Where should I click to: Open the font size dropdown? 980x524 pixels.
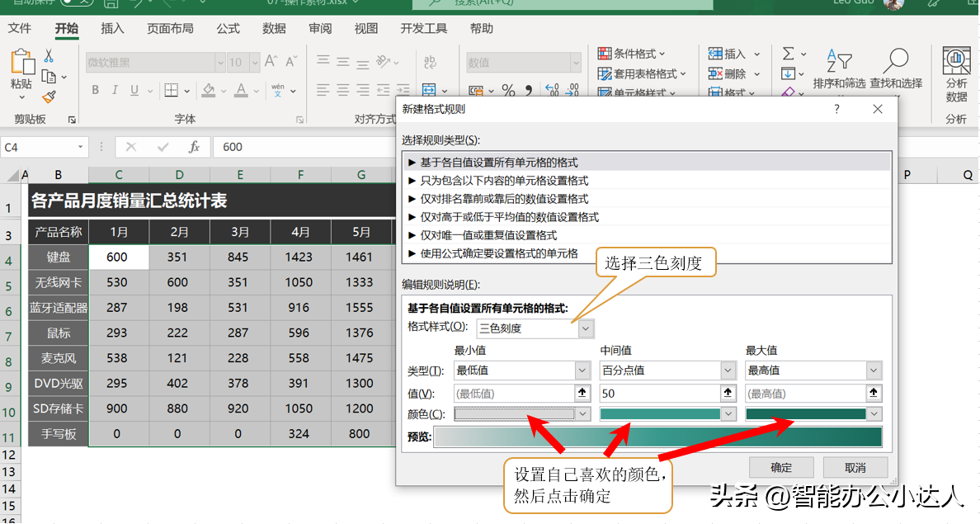point(254,63)
